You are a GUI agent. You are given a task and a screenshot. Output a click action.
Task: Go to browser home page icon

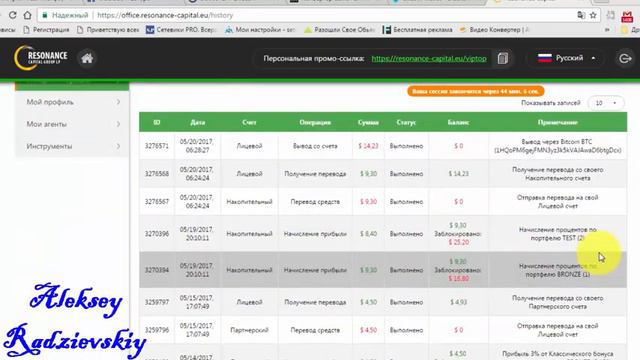(x=27, y=15)
